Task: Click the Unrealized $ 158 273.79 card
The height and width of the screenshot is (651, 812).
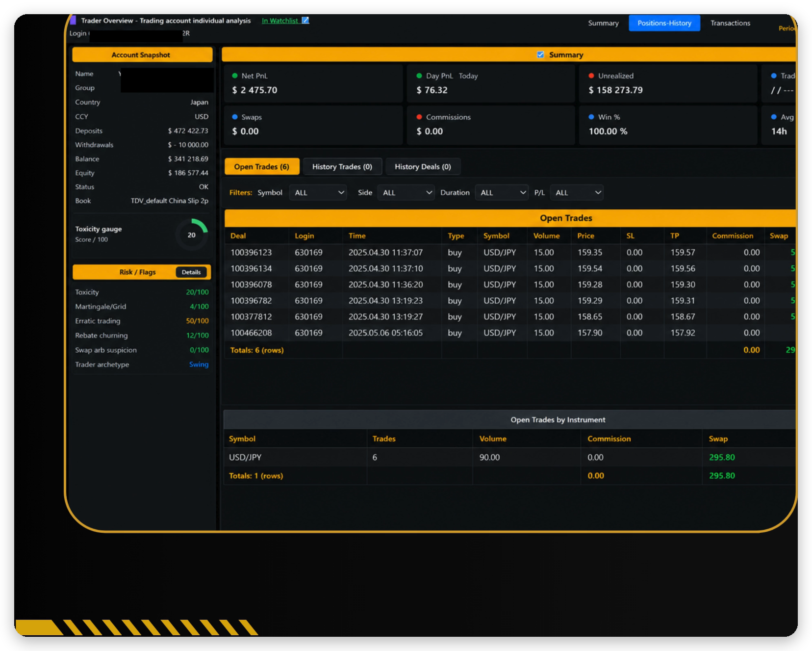Action: coord(668,83)
